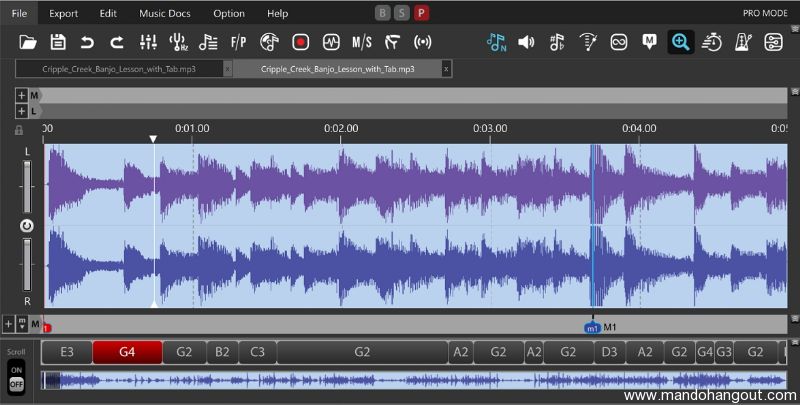
Task: Open the metronome tool
Action: pyautogui.click(x=742, y=42)
